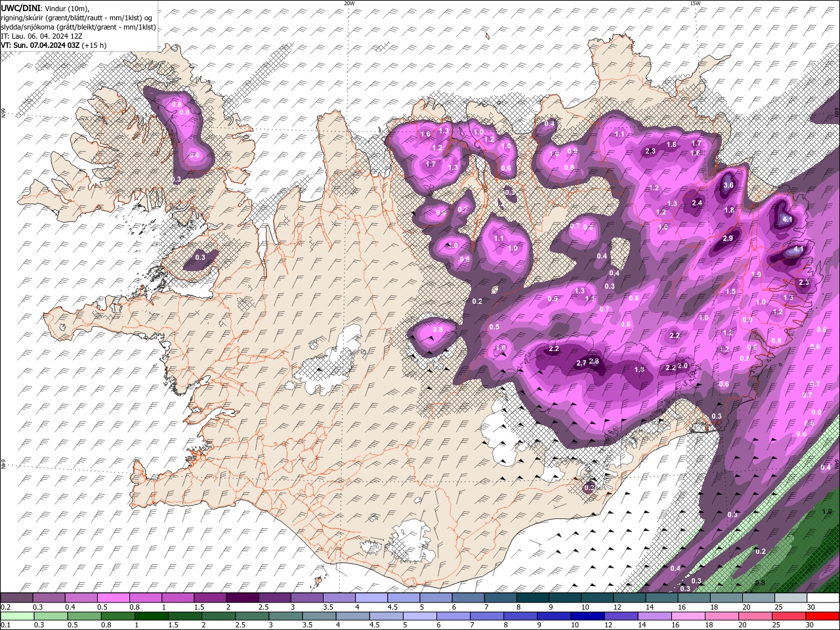Viewport: 840px width, 630px height.
Task: Click the '20W' longitude label at top
Action: (349, 3)
